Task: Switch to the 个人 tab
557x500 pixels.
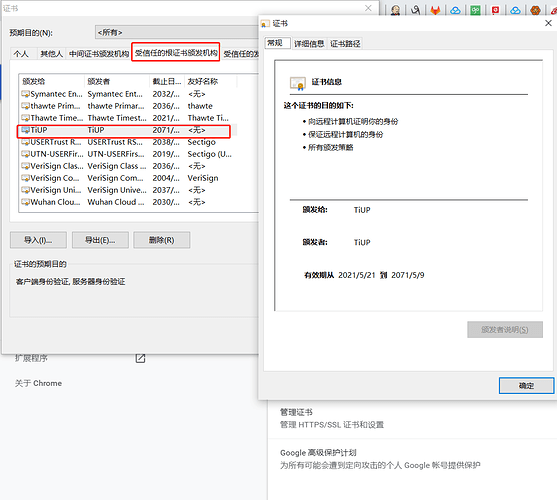Action: coord(21,54)
